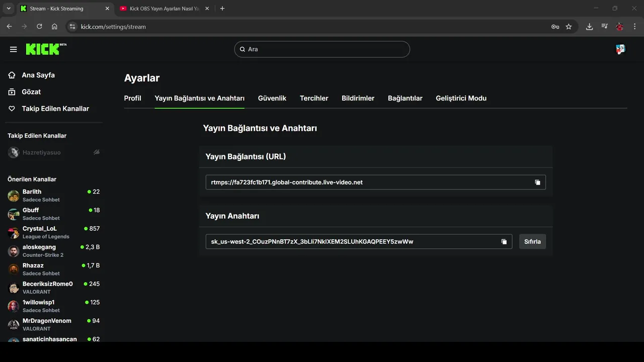Click the browser address bar
The height and width of the screenshot is (362, 644).
(312, 27)
